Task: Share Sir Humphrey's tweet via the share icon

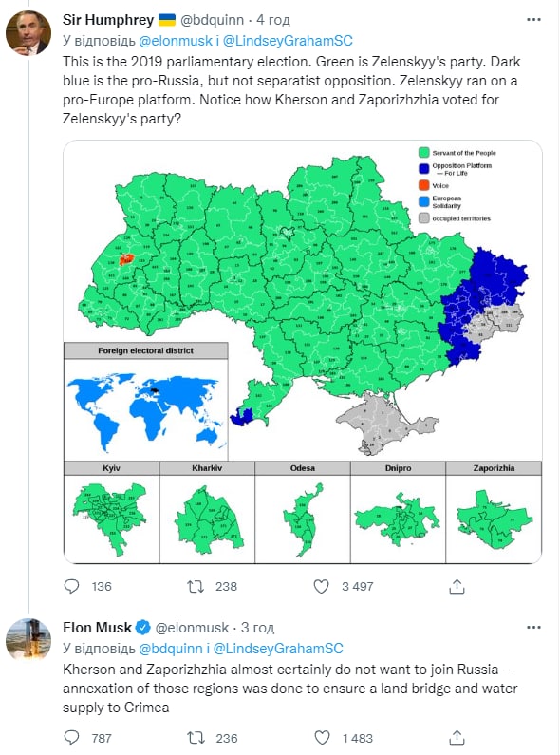Action: (457, 586)
